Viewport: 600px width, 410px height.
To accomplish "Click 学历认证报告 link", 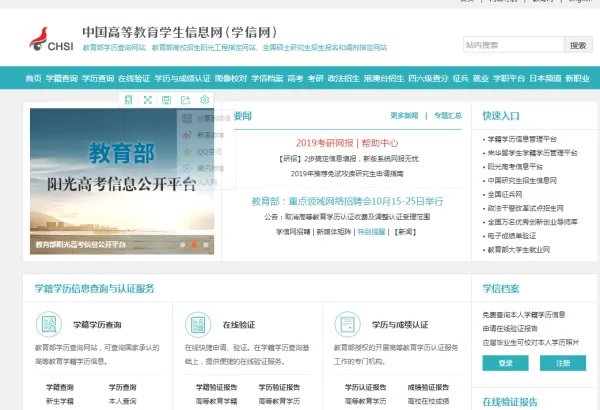I will 365,387.
